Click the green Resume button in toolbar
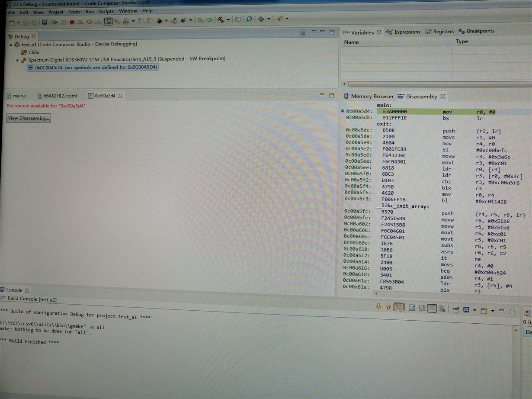The image size is (532, 399). click(x=54, y=21)
